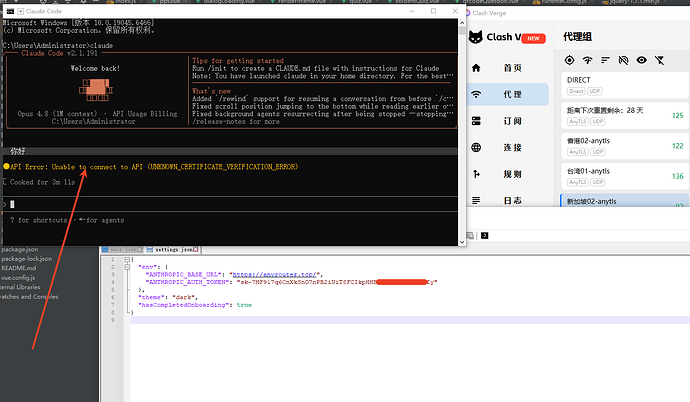Image resolution: width=690 pixels, height=402 pixels.
Task: Click the locate current proxy target icon
Action: coord(569,60)
